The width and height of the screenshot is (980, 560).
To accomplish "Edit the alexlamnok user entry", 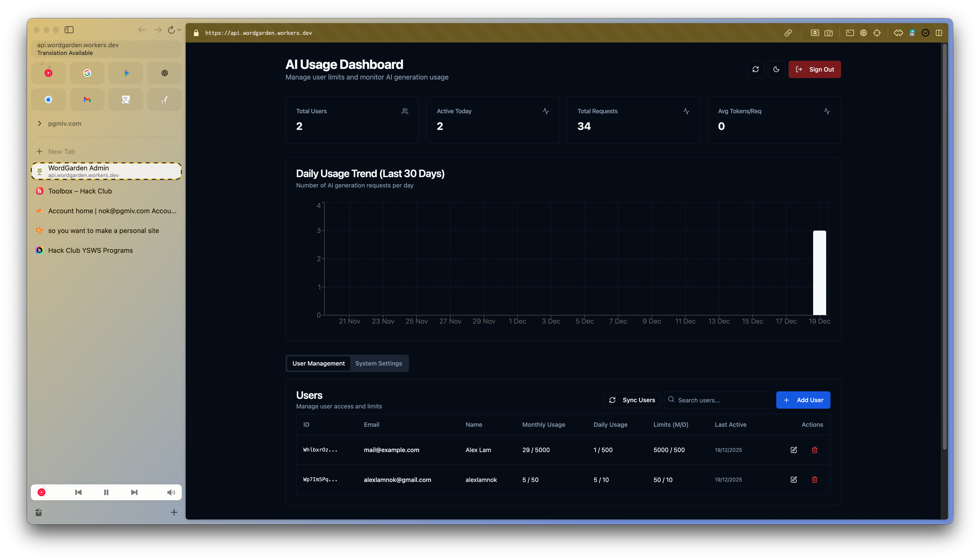I will tap(793, 480).
